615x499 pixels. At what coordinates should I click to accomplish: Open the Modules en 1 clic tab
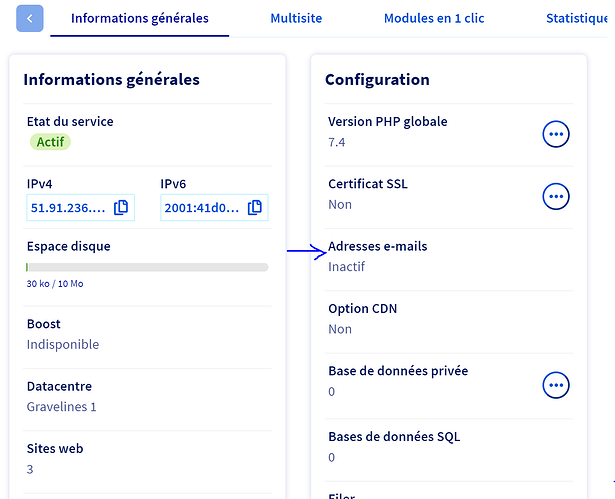coord(434,18)
